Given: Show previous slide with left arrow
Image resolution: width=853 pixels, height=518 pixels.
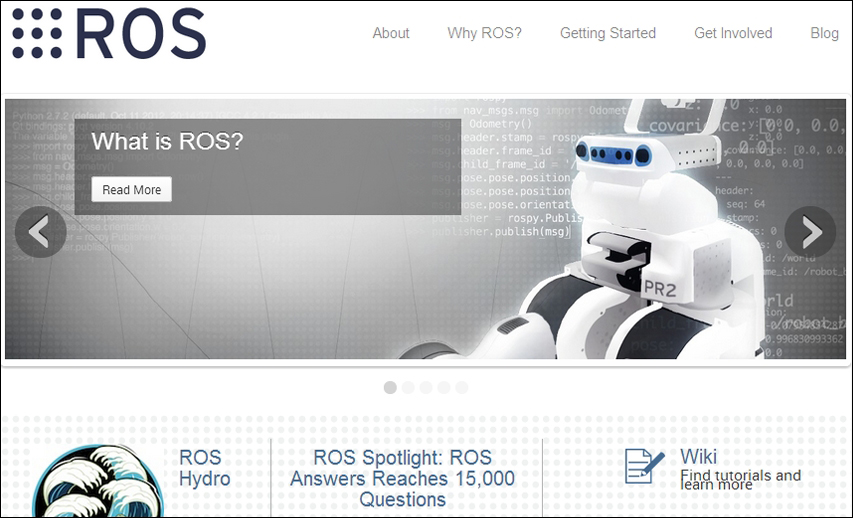Looking at the screenshot, I should [41, 232].
